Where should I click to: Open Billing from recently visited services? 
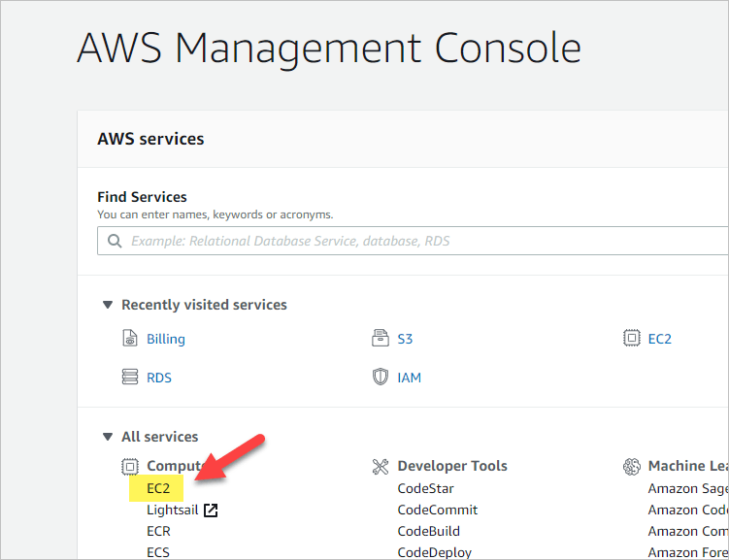point(166,339)
